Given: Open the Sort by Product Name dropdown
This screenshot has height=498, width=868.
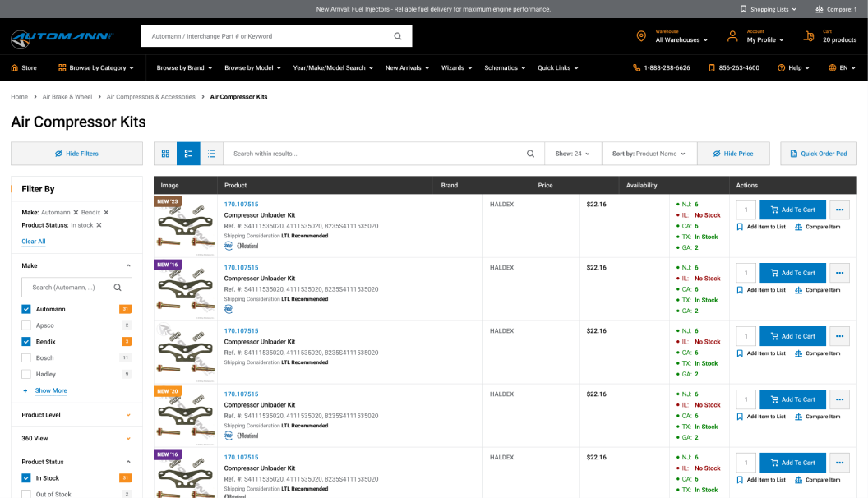Looking at the screenshot, I should point(649,154).
